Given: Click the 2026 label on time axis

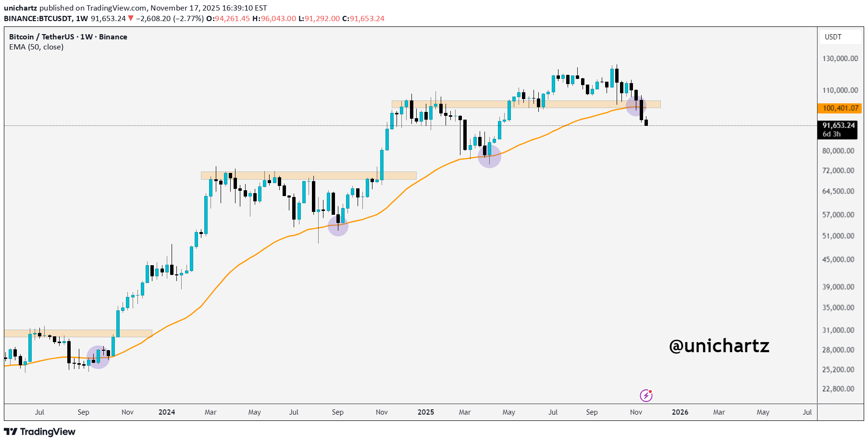Looking at the screenshot, I should click(x=680, y=412).
